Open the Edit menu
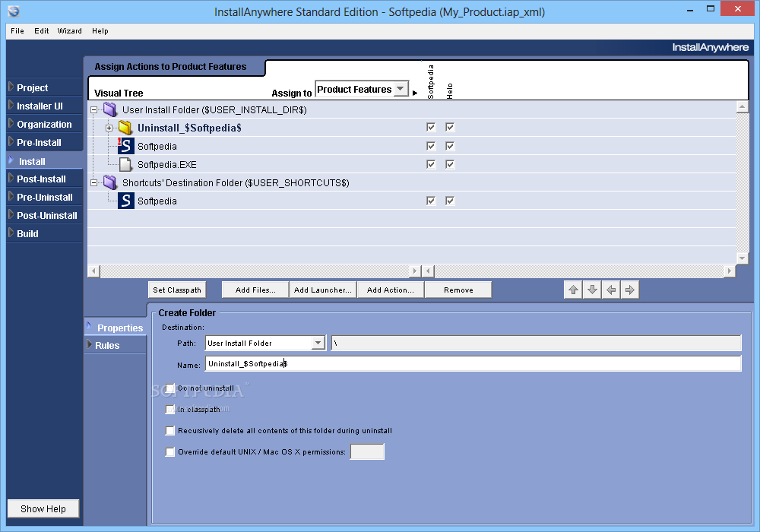Screen dimensions: 760x532 tap(42, 31)
